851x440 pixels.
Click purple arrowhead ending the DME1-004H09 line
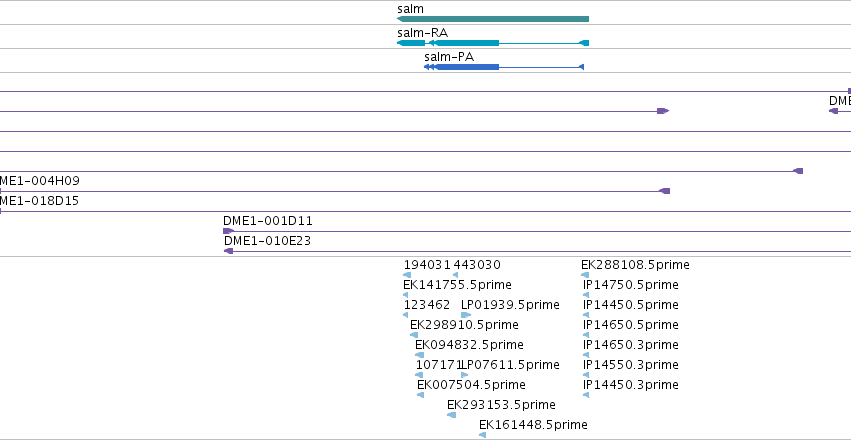664,191
